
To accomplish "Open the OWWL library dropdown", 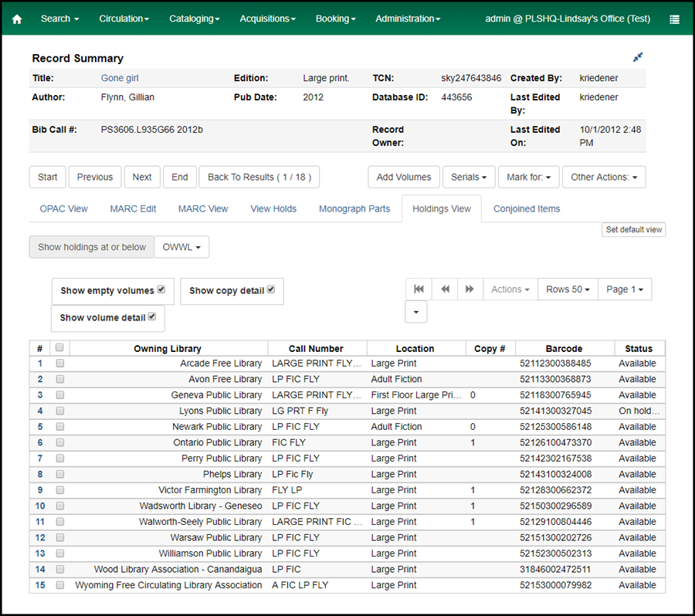I will point(181,247).
